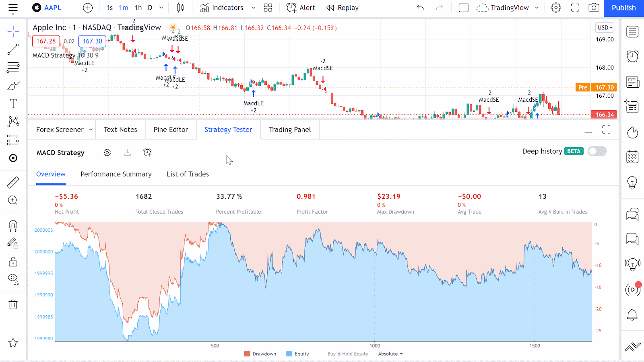644x362 pixels.
Task: Select the 1s timeframe
Action: pos(109,8)
